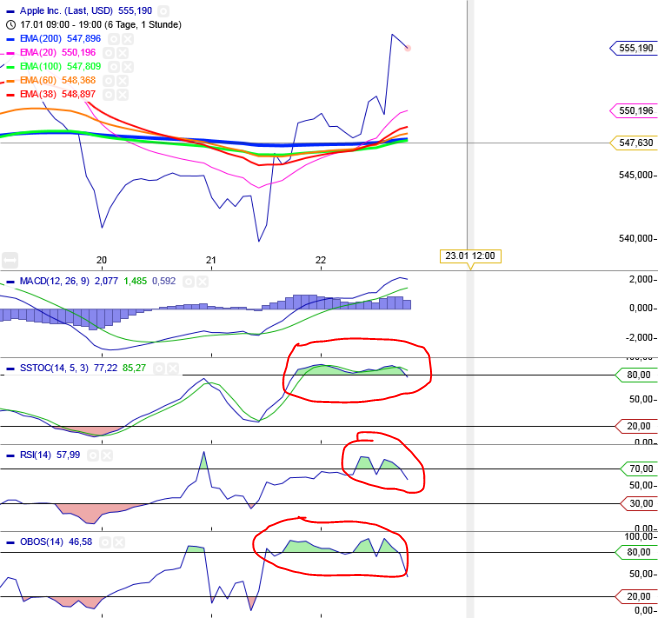Click the MACD value 2,077 in the legend
The image size is (658, 618).
[106, 281]
